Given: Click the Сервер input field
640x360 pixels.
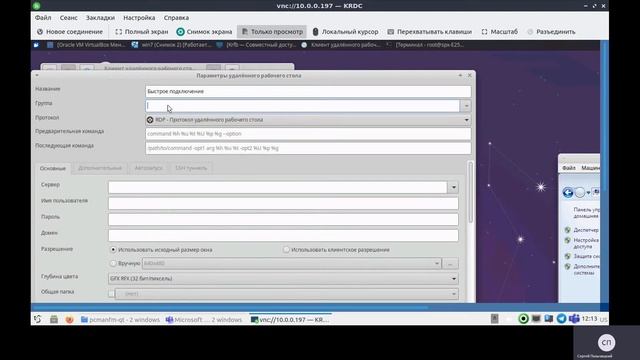Looking at the screenshot, I should coord(278,187).
